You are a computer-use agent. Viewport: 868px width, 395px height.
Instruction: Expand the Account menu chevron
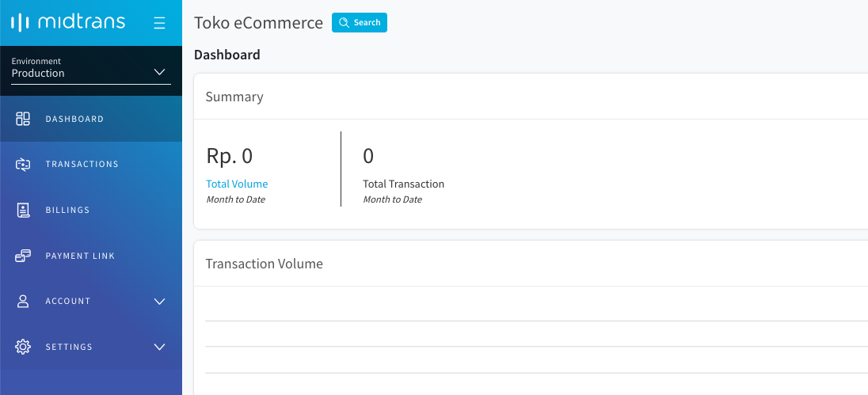tap(159, 302)
